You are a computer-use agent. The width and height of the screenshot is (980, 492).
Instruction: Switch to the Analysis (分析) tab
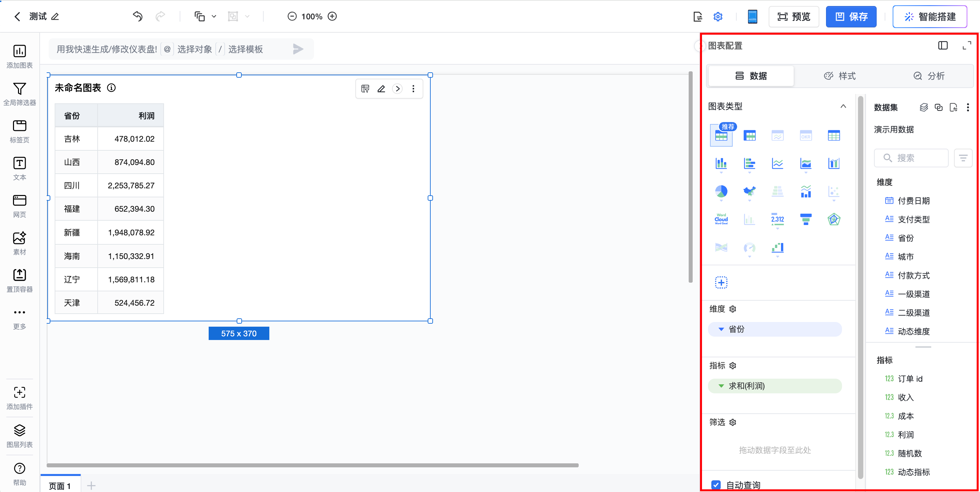(x=929, y=76)
